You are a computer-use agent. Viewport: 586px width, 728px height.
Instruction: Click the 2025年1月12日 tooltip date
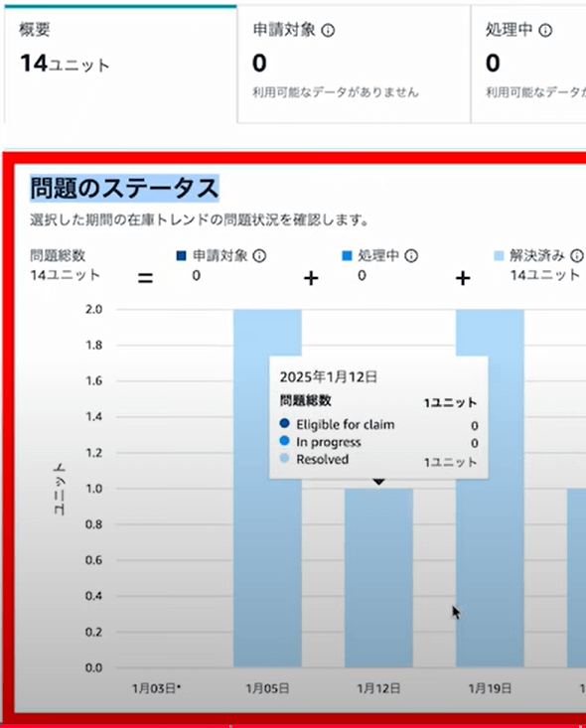coord(329,377)
